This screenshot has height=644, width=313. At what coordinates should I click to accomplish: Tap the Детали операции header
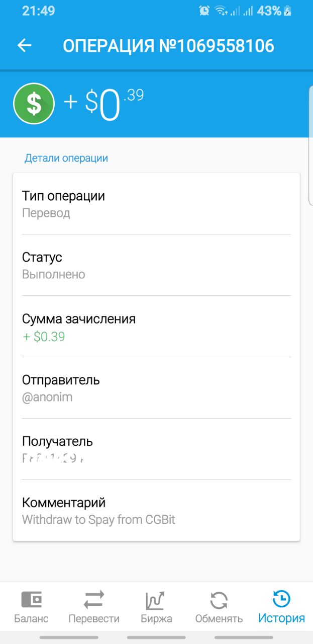(66, 158)
